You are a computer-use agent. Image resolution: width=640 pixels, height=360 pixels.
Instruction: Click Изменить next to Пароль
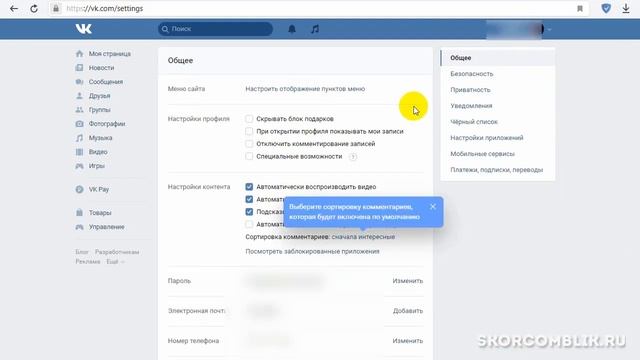pyautogui.click(x=408, y=281)
